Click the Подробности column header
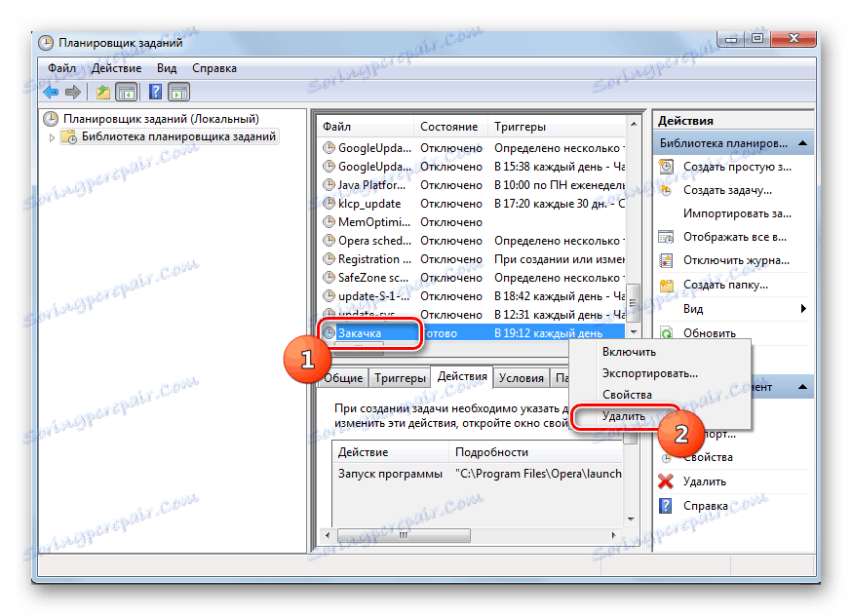This screenshot has height=616, width=852. (536, 452)
